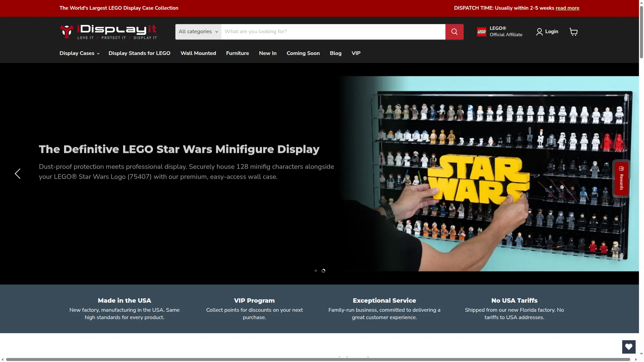Click the Dust-proof protection slide description
Screen dimensions: 644x362
[x=186, y=172]
